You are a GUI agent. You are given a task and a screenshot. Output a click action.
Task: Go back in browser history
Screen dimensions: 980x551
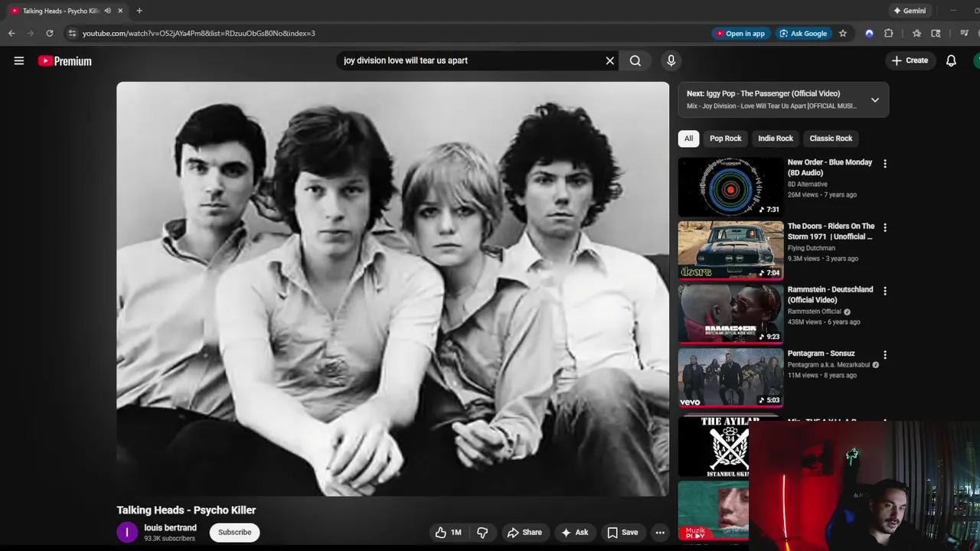[11, 33]
